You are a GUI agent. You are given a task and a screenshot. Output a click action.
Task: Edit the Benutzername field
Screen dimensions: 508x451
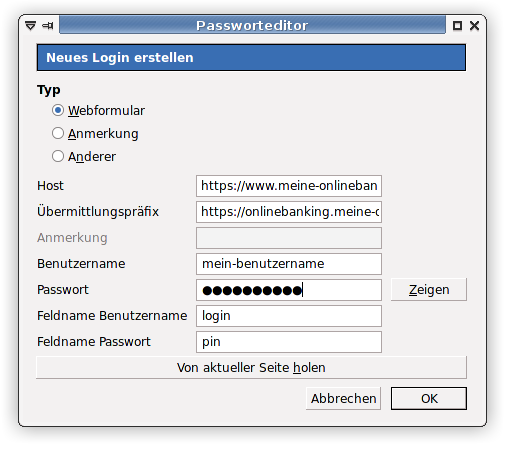click(x=289, y=264)
